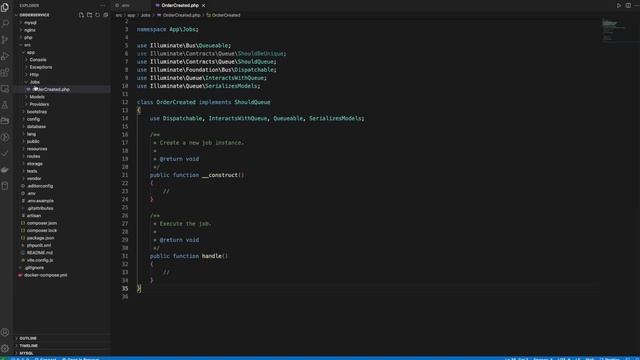Screen dimensions: 640x360
Task: Open vite.config.js in the Explorer
Action: (x=40, y=260)
